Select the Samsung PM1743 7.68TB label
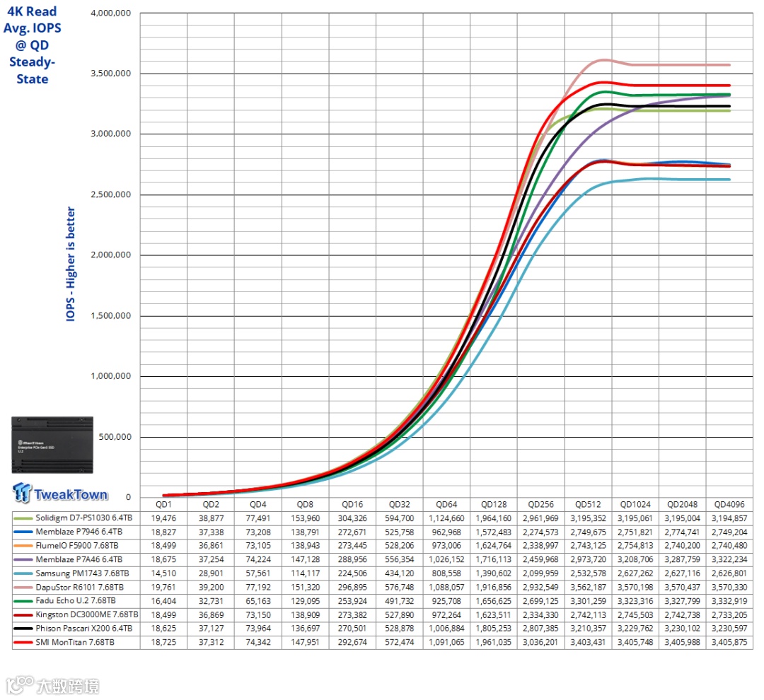The width and height of the screenshot is (764, 700). point(82,573)
